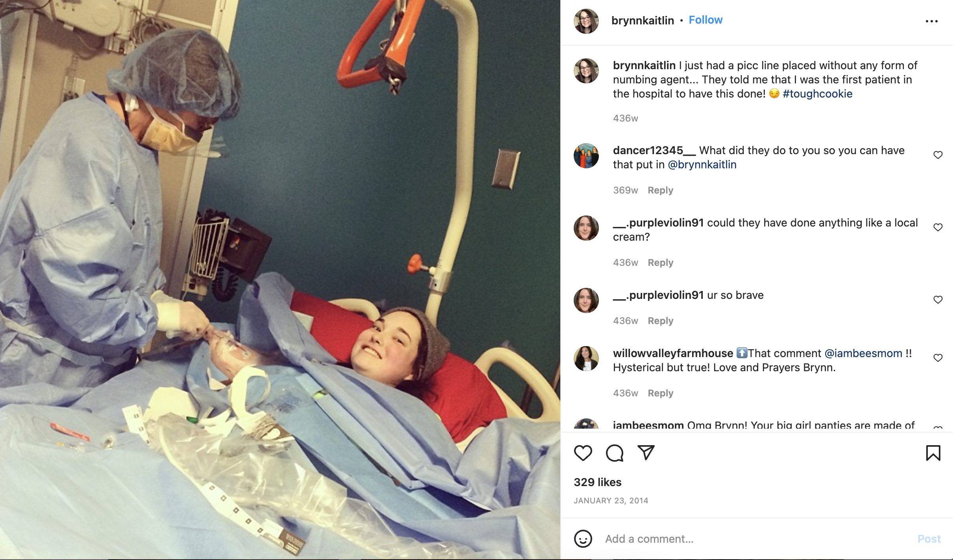Open #toughcookie hashtag link
This screenshot has width=953, height=560.
coord(817,94)
